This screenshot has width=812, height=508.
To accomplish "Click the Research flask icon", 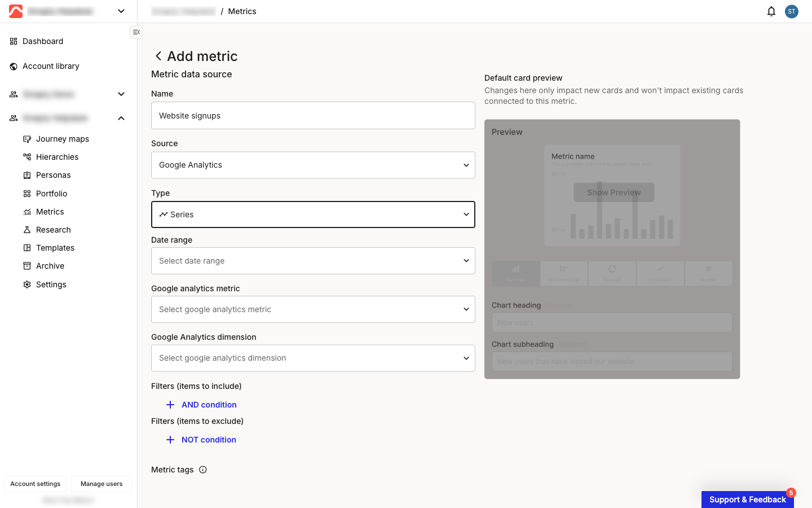I will tap(27, 230).
